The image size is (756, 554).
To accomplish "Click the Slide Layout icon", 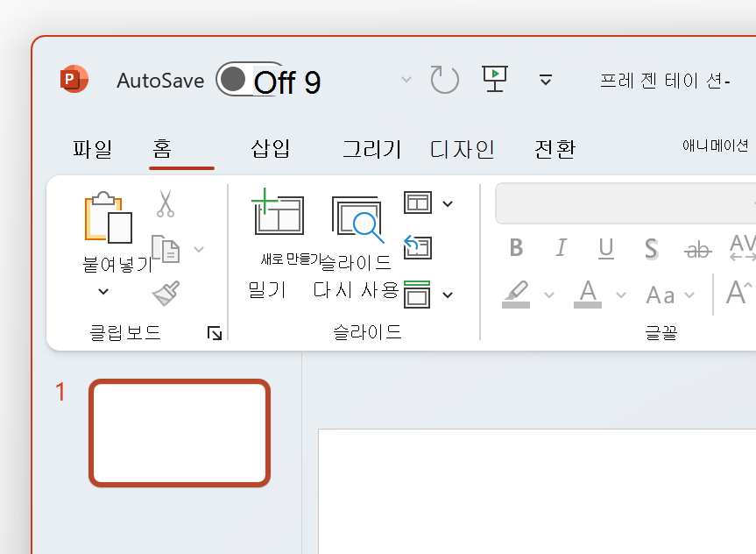I will pos(418,202).
